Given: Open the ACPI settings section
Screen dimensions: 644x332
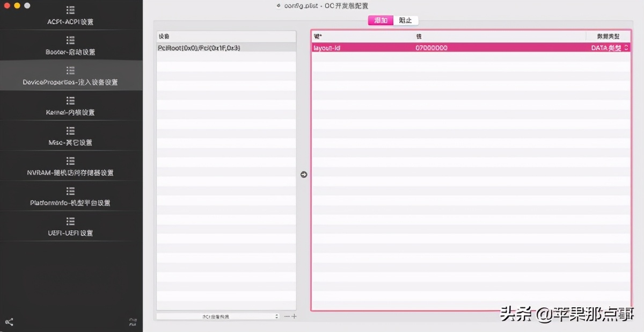Looking at the screenshot, I should pos(70,16).
